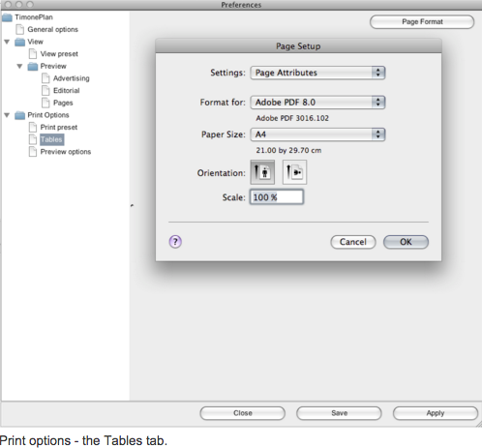Select Print preset in the tree
Viewport: 482px width, 448px height.
[59, 128]
